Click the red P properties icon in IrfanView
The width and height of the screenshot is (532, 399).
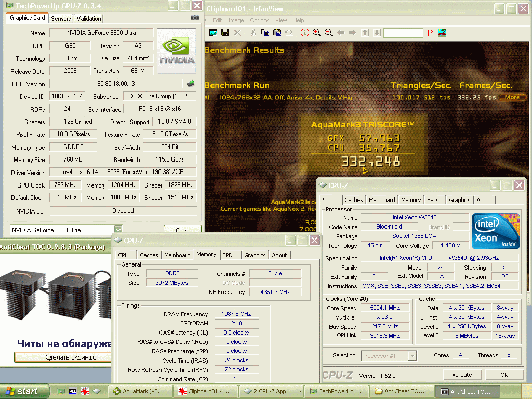(430, 33)
